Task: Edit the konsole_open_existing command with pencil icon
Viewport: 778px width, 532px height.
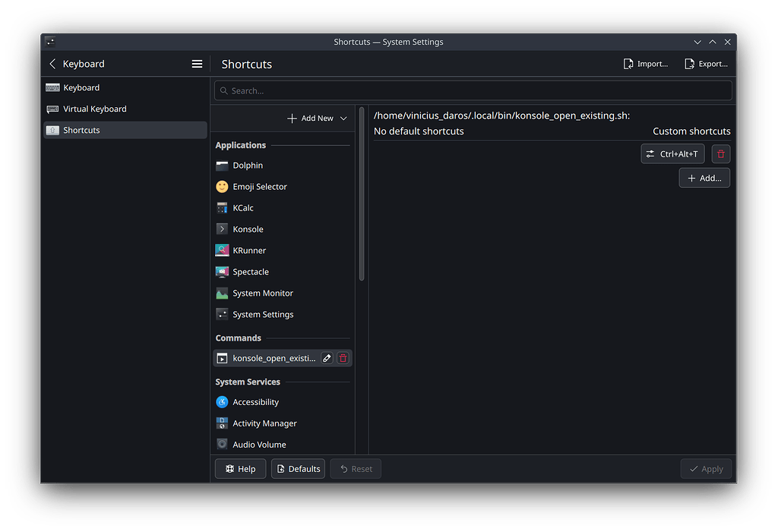Action: (x=327, y=358)
